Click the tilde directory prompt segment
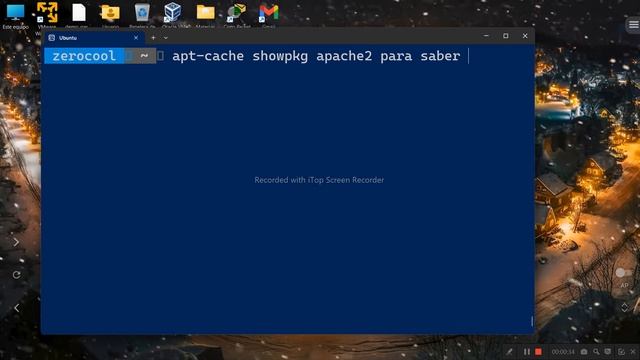The height and width of the screenshot is (360, 640). (144, 56)
